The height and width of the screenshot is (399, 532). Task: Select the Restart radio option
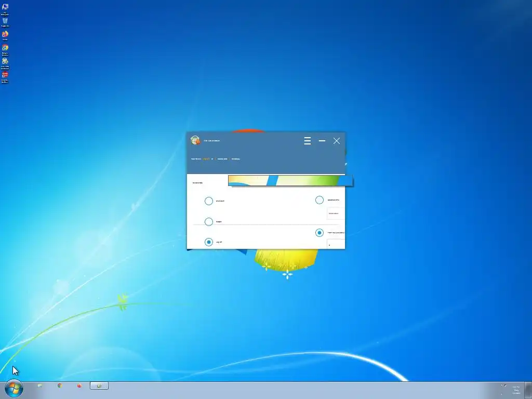[209, 221]
